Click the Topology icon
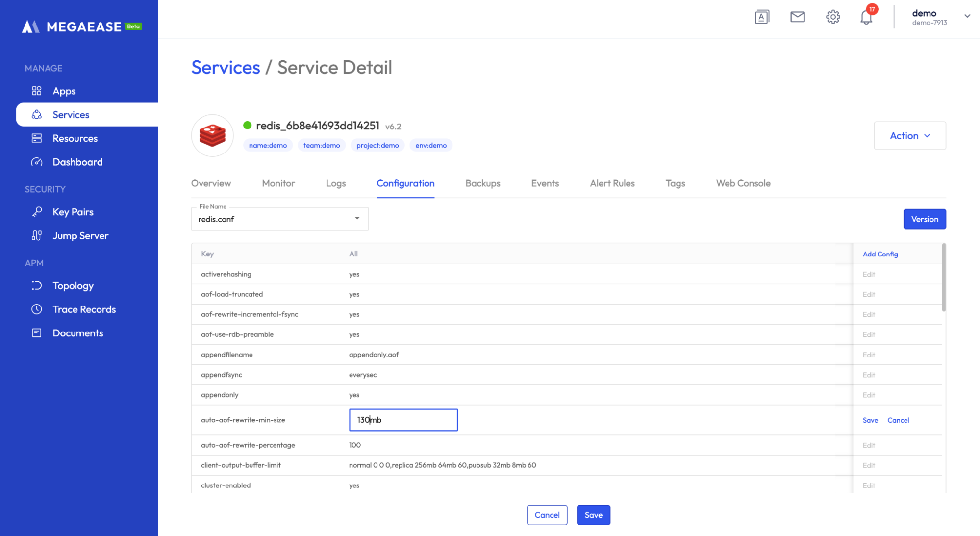Viewport: 980px width, 536px height. coord(37,285)
